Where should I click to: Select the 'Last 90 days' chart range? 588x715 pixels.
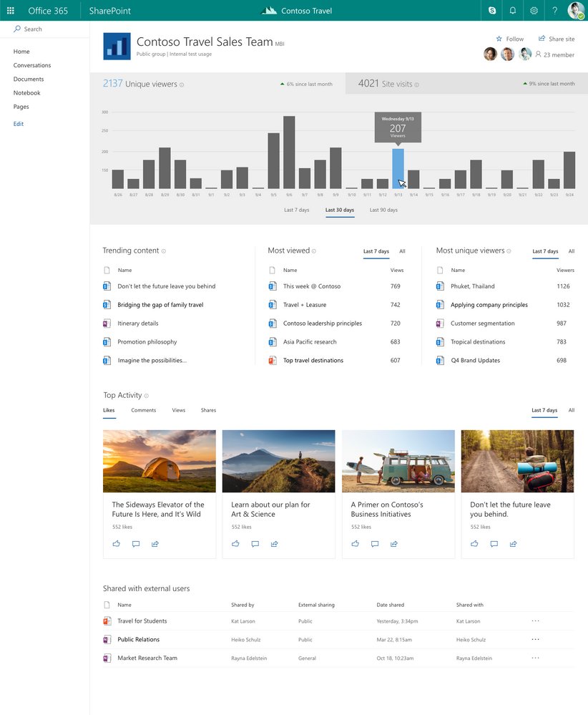[383, 210]
